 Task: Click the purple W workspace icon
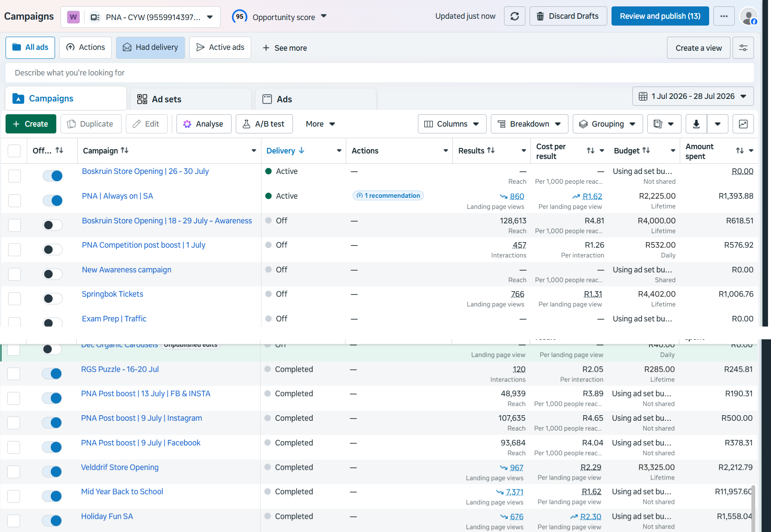point(73,17)
